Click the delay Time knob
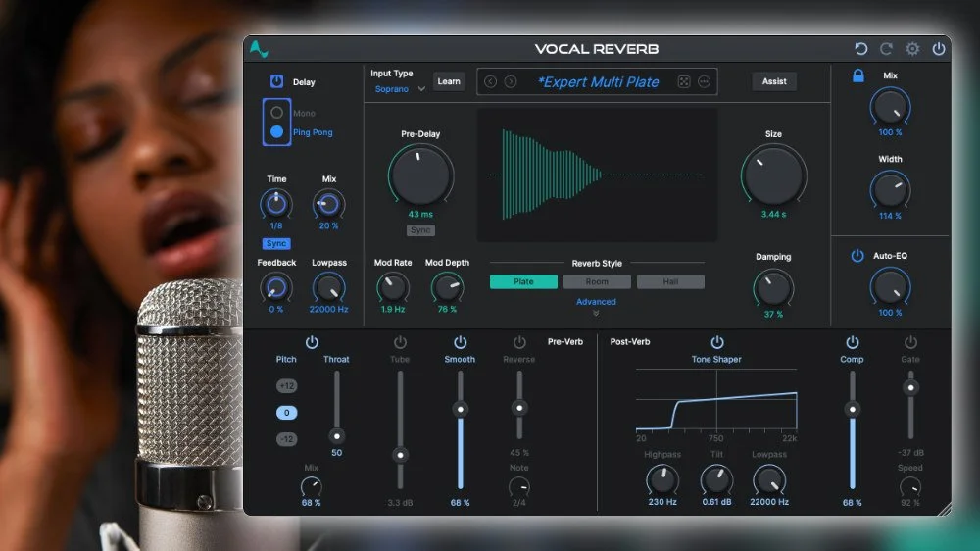Screen dimensions: 980x551 [276, 204]
